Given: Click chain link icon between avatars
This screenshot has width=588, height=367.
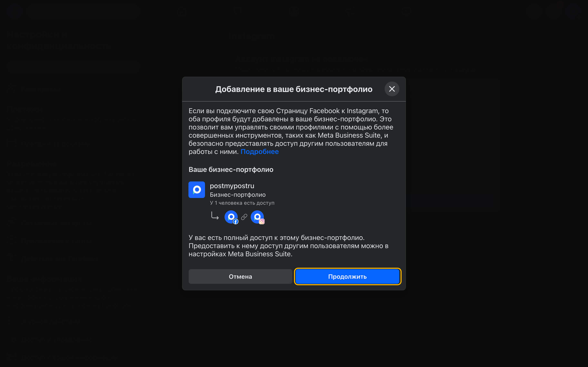Looking at the screenshot, I should click(x=244, y=217).
